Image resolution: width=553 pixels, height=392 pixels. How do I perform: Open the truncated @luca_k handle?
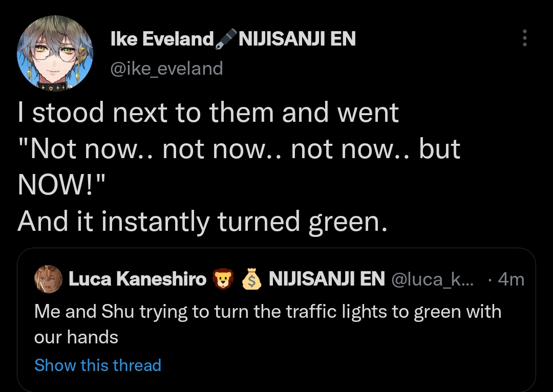coord(433,279)
